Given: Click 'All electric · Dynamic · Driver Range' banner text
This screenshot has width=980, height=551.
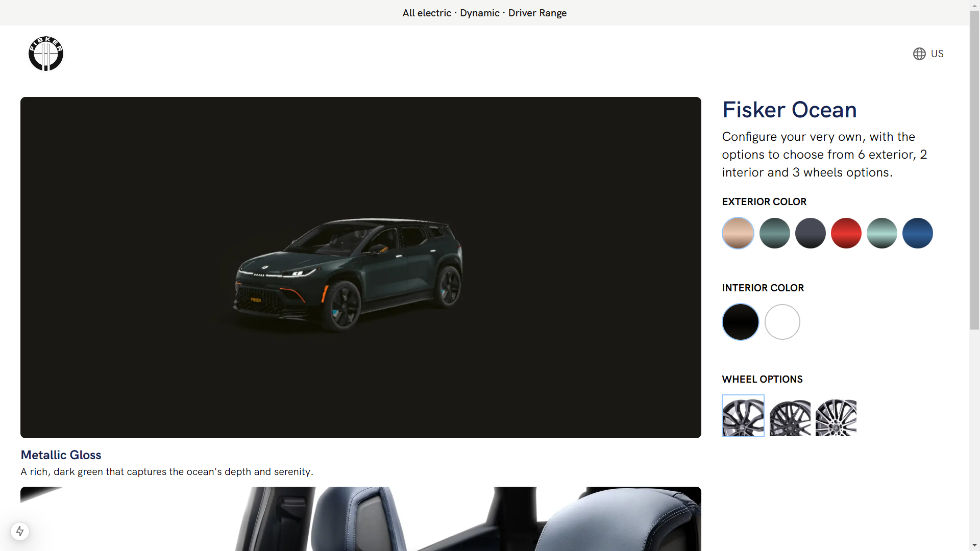Looking at the screenshot, I should pyautogui.click(x=484, y=13).
